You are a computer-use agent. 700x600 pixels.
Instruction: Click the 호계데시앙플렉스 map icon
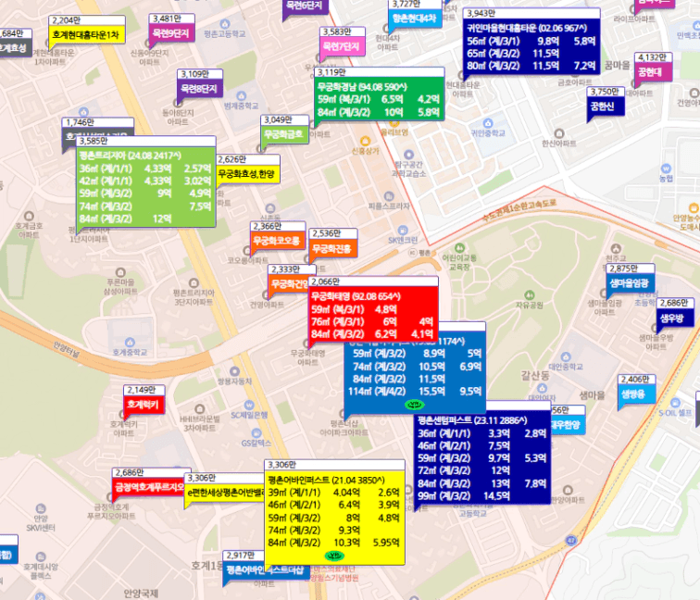click(41, 556)
